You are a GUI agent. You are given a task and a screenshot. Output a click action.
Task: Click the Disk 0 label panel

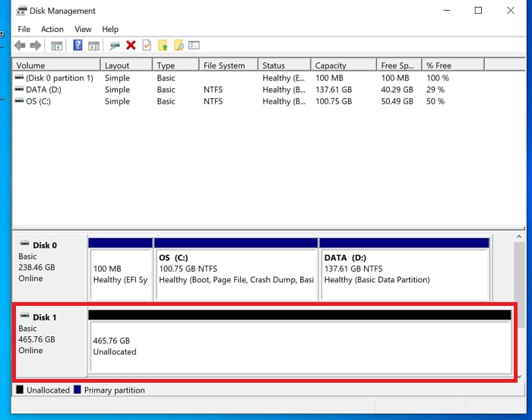49,262
